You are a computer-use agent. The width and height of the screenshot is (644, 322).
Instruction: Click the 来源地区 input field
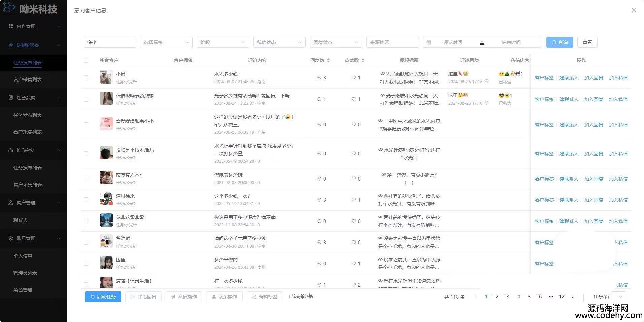coord(392,42)
